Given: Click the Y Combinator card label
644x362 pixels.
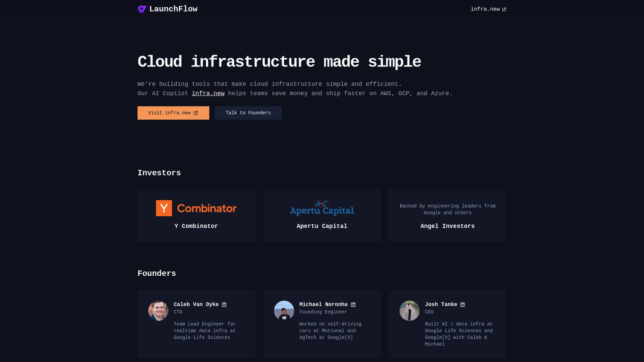Looking at the screenshot, I should click(196, 226).
